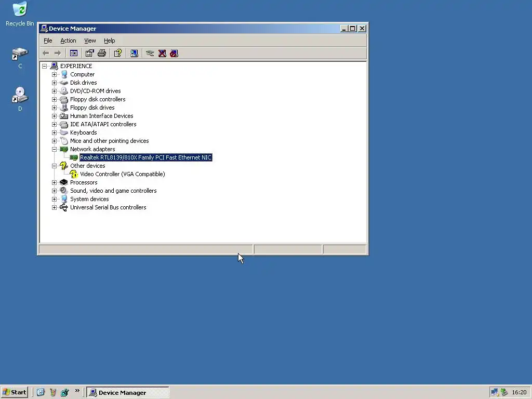Expand the IDE ATA/ATAPI controllers node

(x=54, y=124)
